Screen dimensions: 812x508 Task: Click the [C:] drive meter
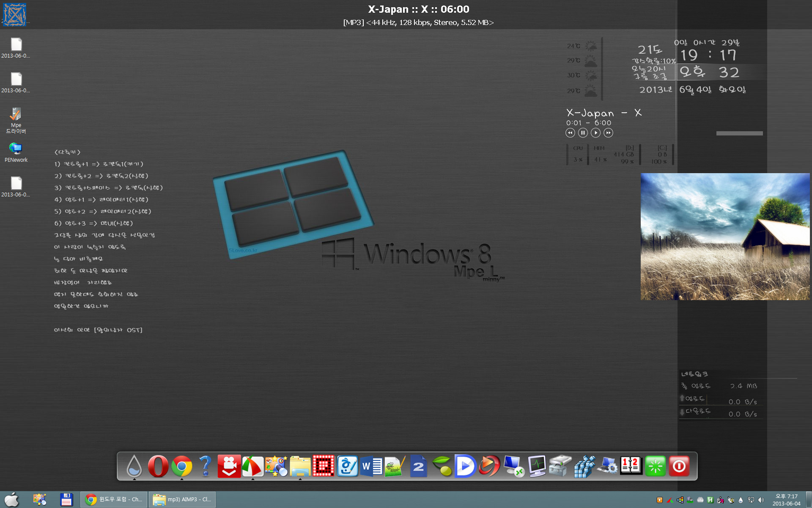tap(659, 155)
